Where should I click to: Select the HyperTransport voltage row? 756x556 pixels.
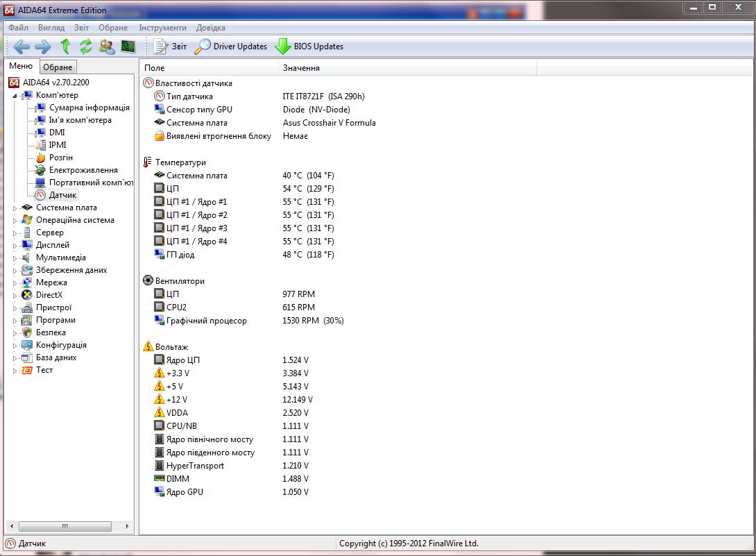click(x=232, y=466)
